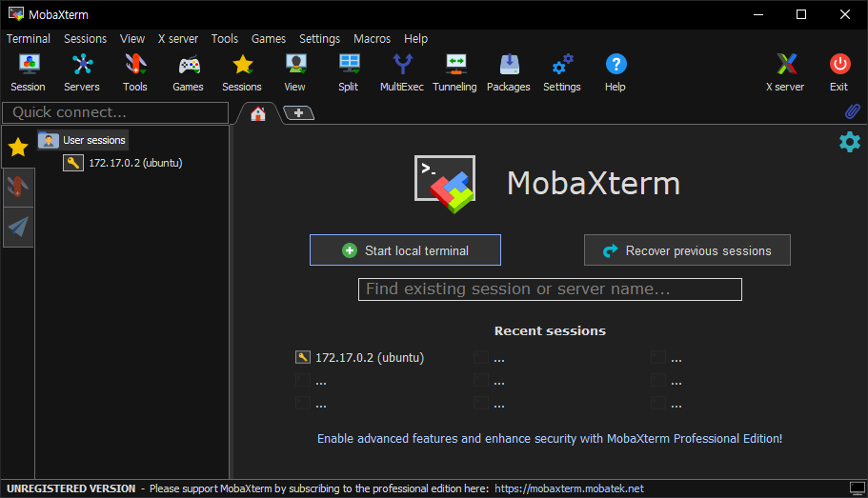Open the Games menu
Viewport: 868px width, 498px height.
pyautogui.click(x=269, y=39)
